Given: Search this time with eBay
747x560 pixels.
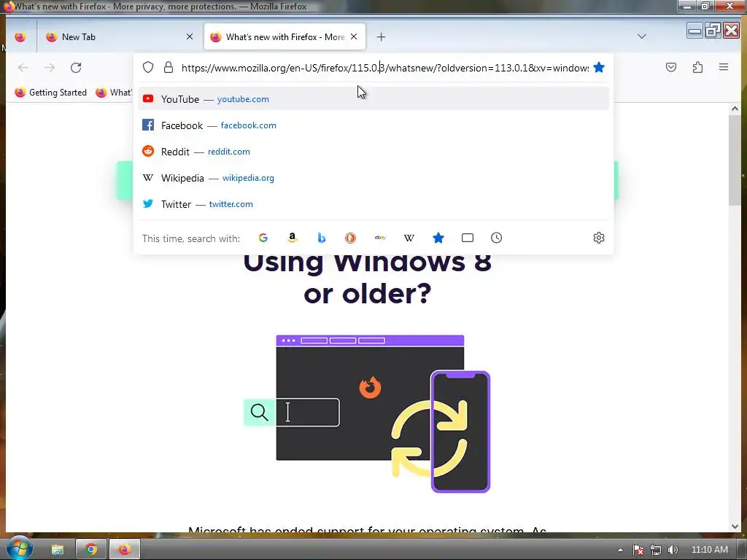Looking at the screenshot, I should (379, 238).
